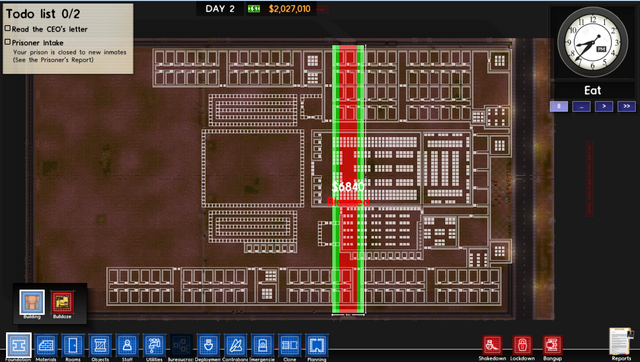Open the Deployment menu icon
Image resolution: width=640 pixels, height=362 pixels.
pyautogui.click(x=208, y=345)
